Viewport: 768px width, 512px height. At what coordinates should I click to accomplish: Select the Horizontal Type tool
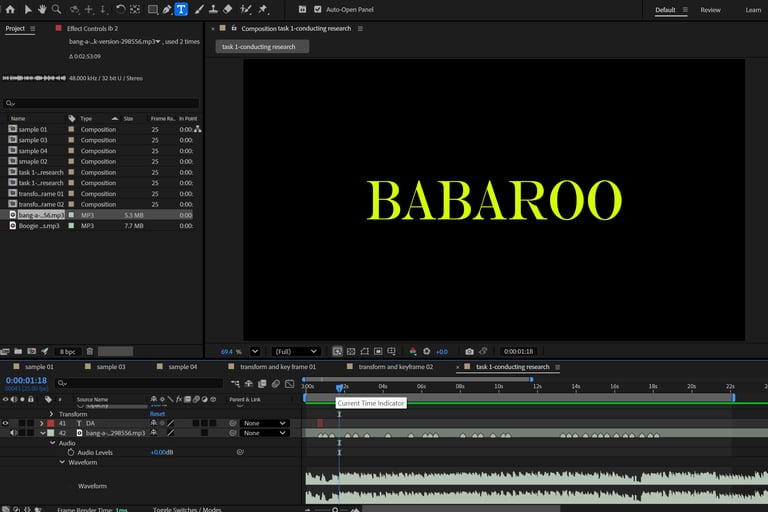[181, 9]
